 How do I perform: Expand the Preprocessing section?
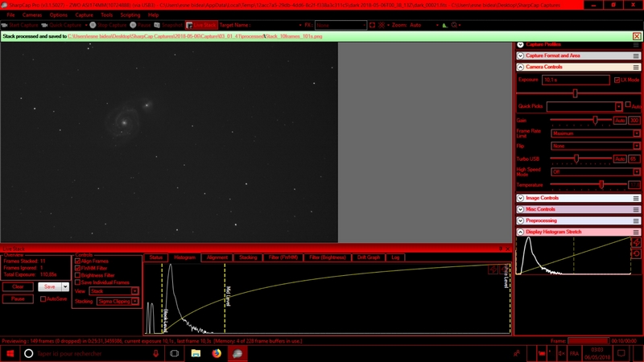520,220
